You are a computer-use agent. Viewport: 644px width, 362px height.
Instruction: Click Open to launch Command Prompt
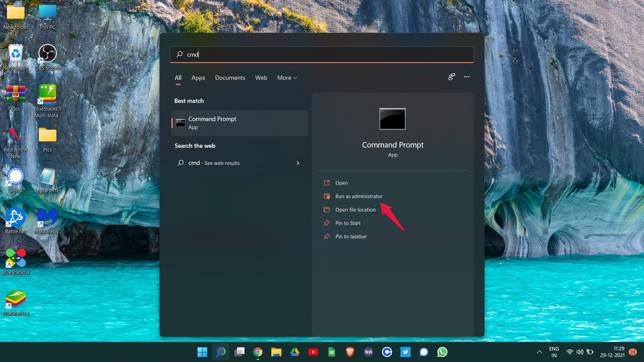(x=341, y=183)
